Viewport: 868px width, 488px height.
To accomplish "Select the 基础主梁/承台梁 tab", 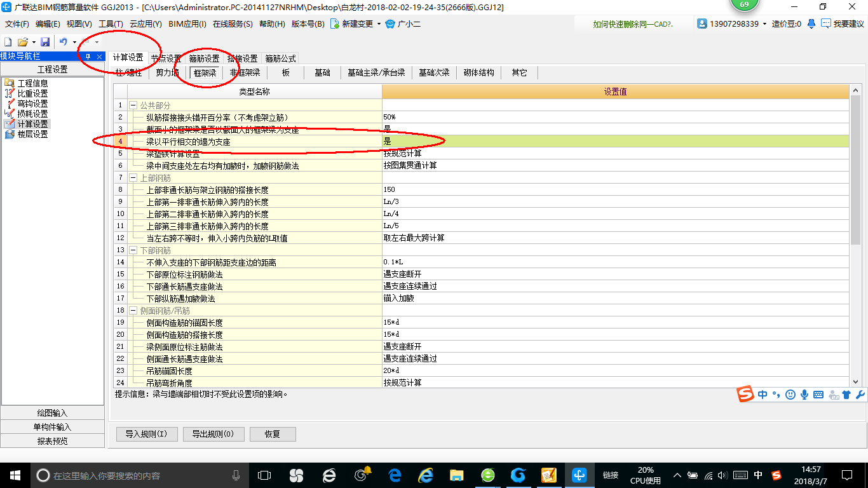I will point(376,72).
